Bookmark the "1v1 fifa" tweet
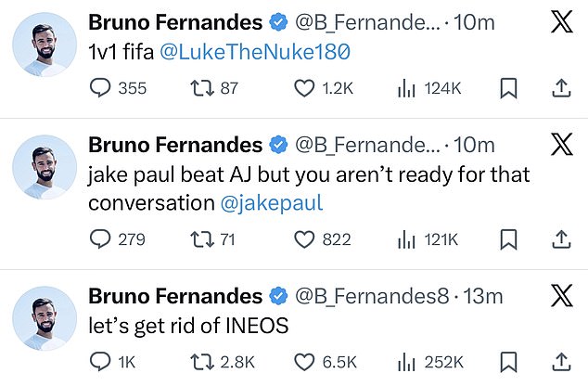Viewport: 588px width, 386px height. 507,88
